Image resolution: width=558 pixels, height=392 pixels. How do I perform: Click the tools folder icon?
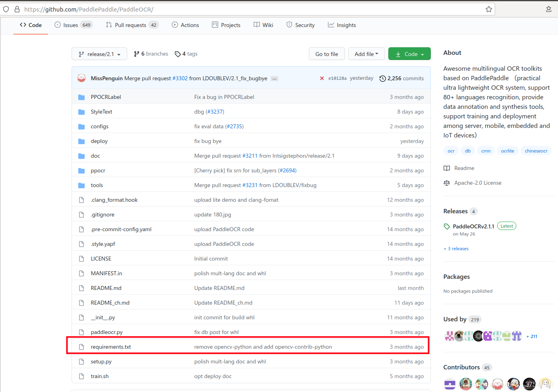pos(81,185)
